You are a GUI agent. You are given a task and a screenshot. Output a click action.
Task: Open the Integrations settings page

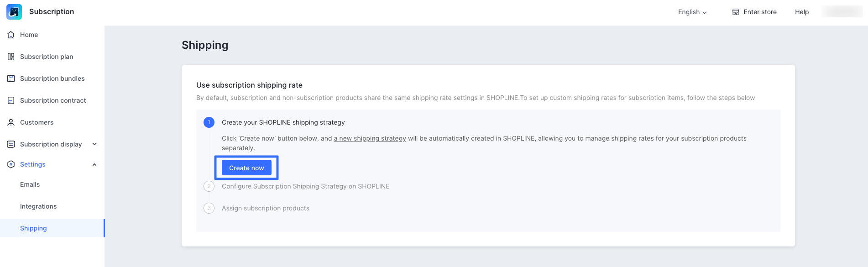click(x=38, y=206)
